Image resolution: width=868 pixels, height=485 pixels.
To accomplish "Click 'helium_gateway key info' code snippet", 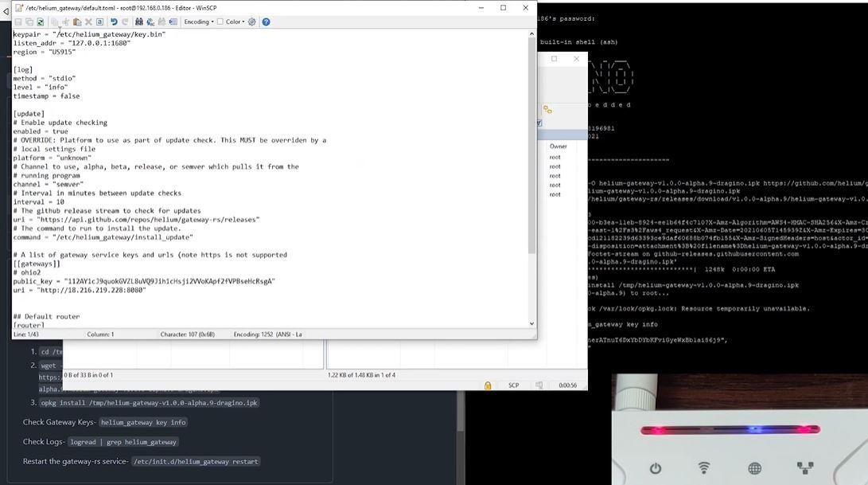I will tap(143, 422).
